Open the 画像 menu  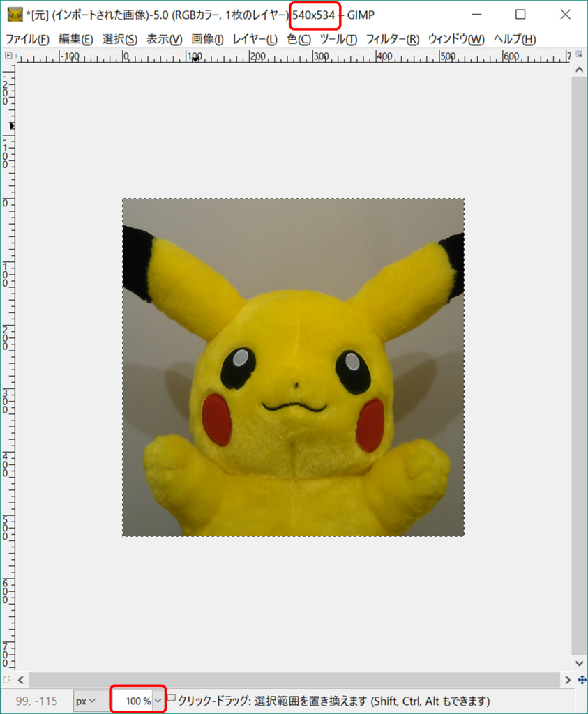pyautogui.click(x=207, y=39)
